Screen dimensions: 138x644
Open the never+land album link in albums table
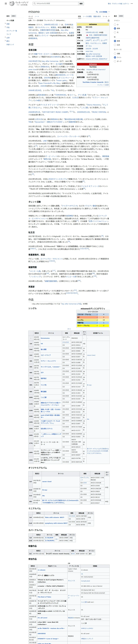[47, 481]
